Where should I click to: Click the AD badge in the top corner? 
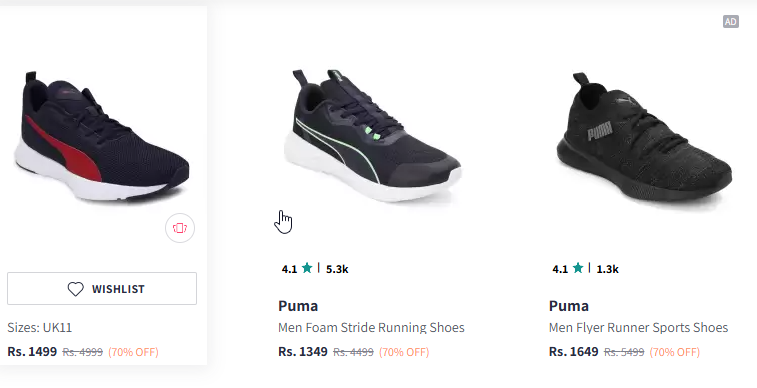pyautogui.click(x=730, y=22)
